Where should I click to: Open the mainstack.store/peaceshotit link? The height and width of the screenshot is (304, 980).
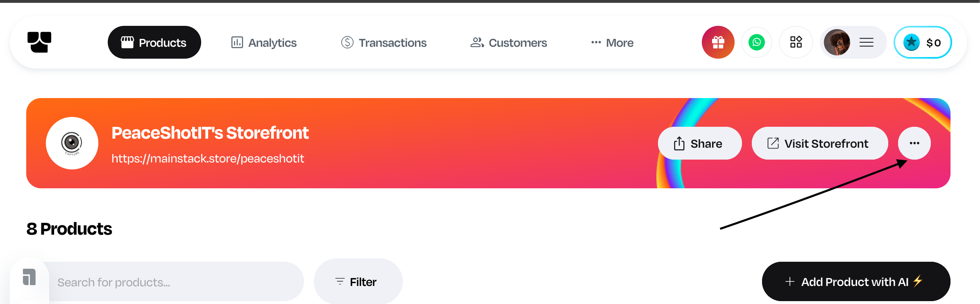click(208, 159)
